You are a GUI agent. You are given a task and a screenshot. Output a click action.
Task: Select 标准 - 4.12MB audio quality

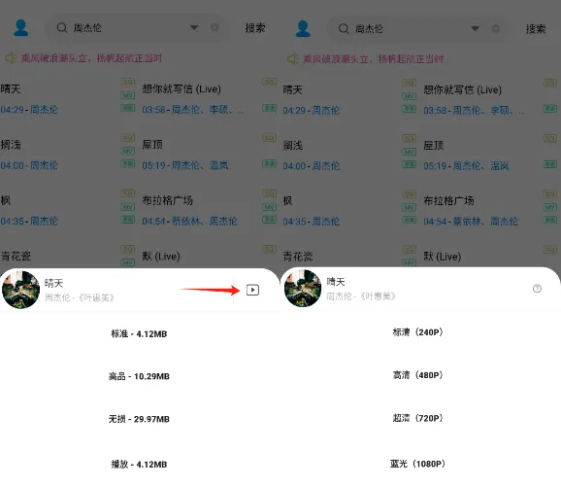click(x=139, y=334)
